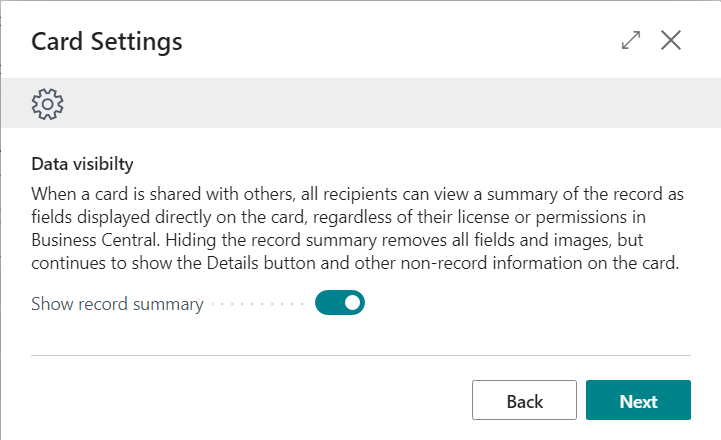Screen dimensions: 721x440
Task: Expand the dialog with the double-arrow icon
Action: [631, 40]
